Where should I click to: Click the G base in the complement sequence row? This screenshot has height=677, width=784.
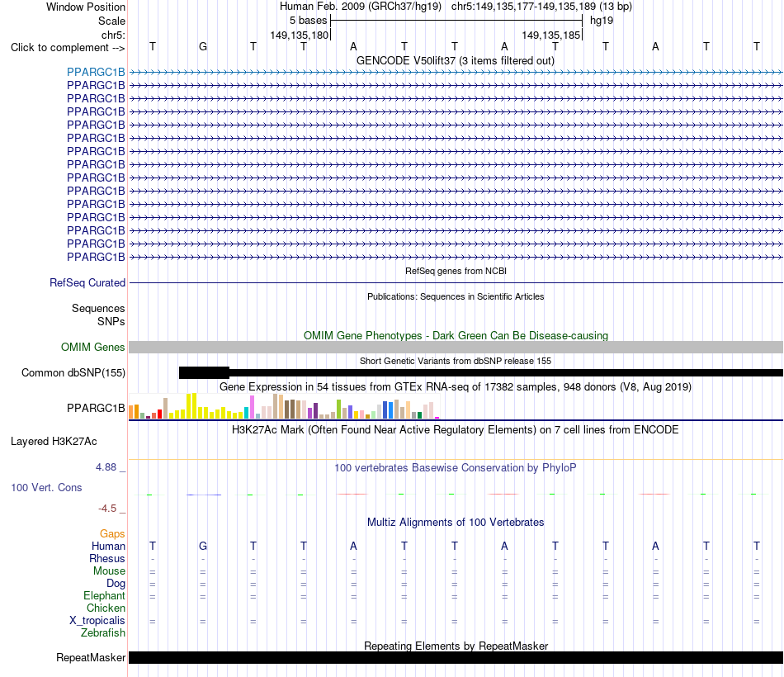[202, 46]
